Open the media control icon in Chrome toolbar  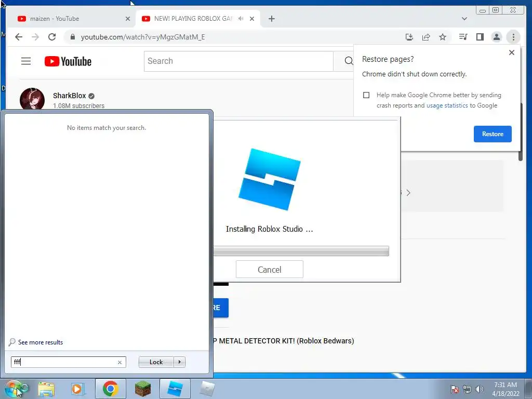point(463,37)
